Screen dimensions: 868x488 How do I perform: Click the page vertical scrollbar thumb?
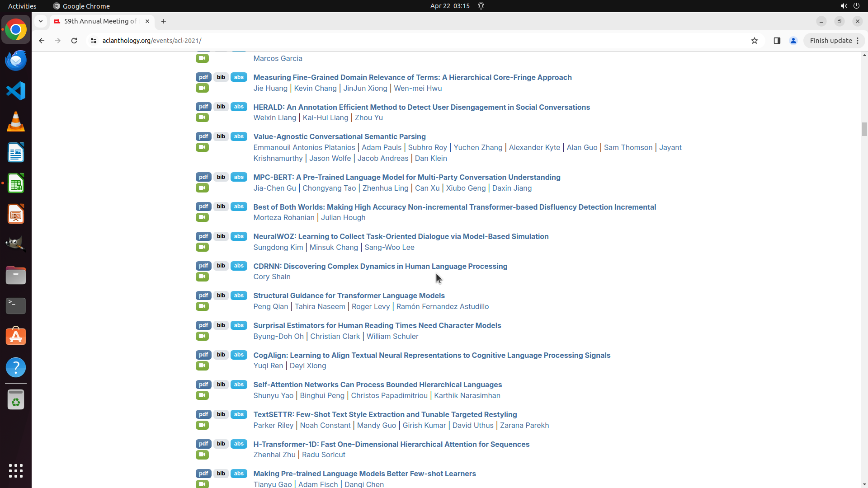(x=864, y=129)
